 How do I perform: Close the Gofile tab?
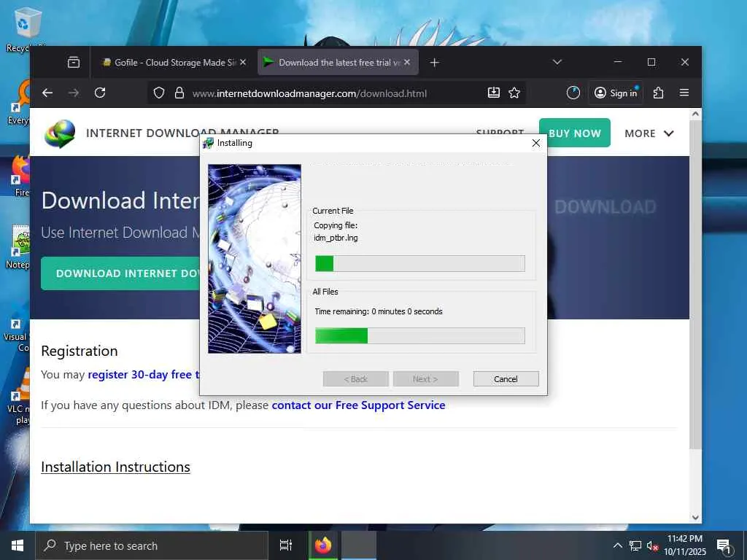pos(243,63)
